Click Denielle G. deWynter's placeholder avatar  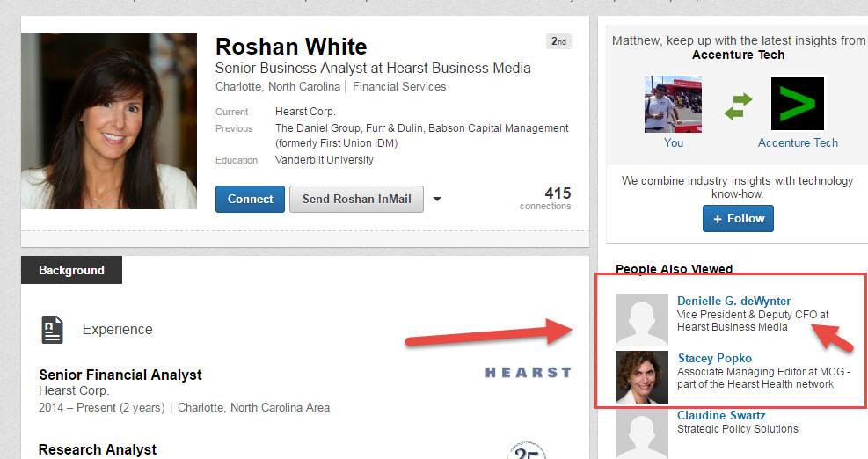pos(642,320)
